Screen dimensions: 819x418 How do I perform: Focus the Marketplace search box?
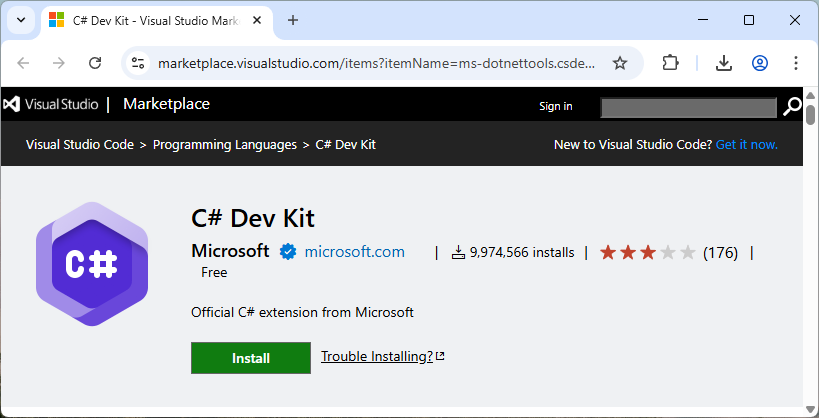(688, 107)
